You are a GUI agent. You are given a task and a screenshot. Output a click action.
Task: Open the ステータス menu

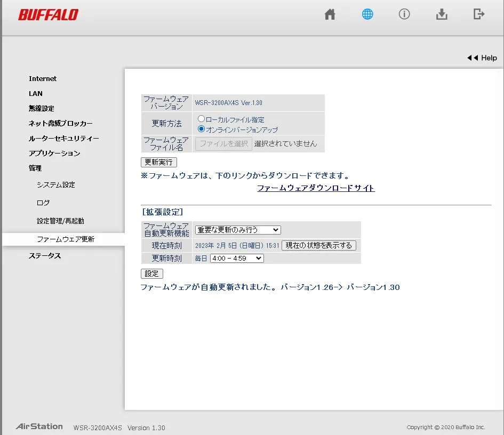(45, 256)
